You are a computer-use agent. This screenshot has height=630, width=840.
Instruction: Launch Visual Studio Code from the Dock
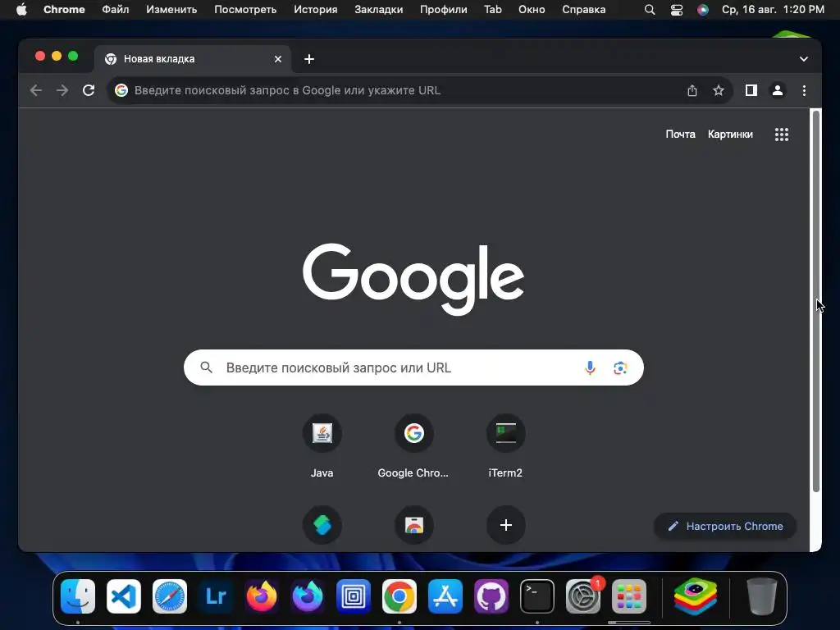[124, 596]
